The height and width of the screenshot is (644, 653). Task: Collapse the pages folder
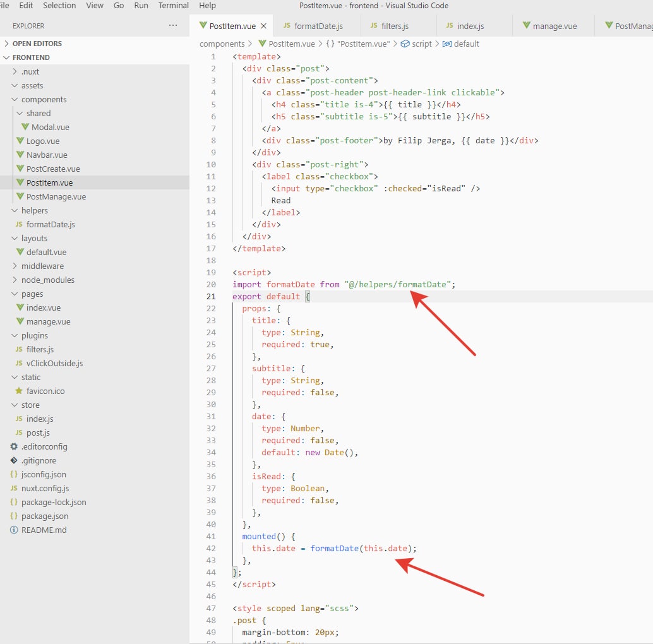(15, 294)
